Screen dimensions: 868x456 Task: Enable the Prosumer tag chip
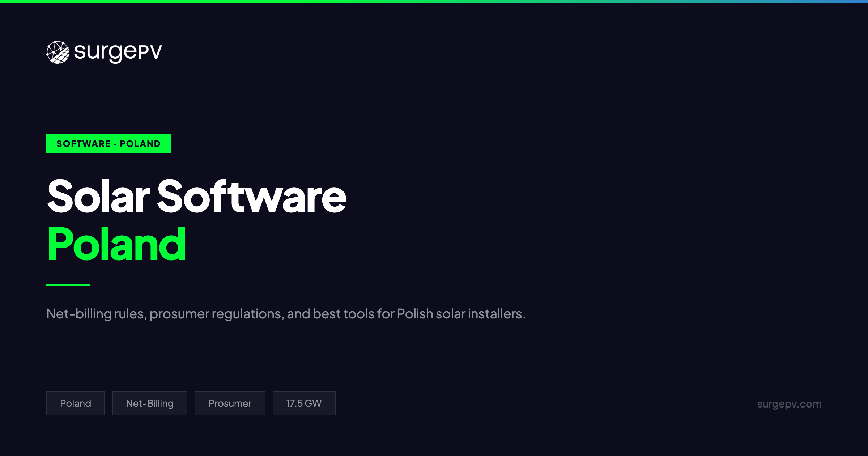click(x=230, y=403)
